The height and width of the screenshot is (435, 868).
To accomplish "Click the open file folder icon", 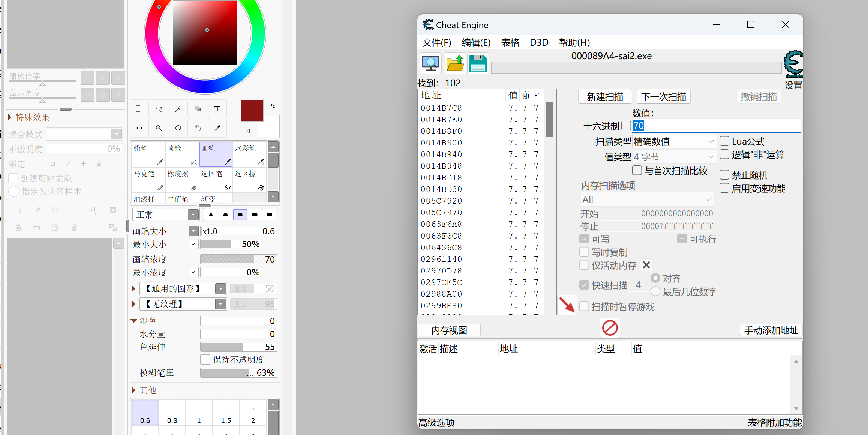I will tap(455, 64).
